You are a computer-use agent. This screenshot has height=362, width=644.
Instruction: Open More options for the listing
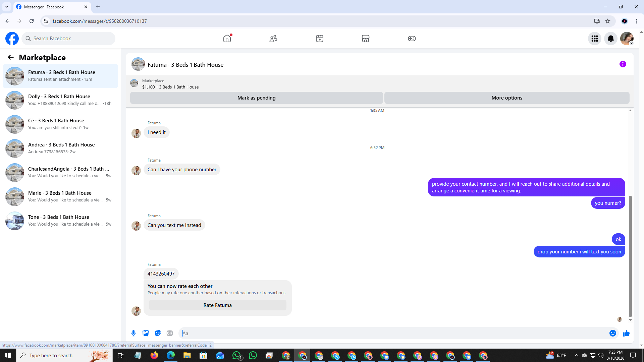coord(506,98)
